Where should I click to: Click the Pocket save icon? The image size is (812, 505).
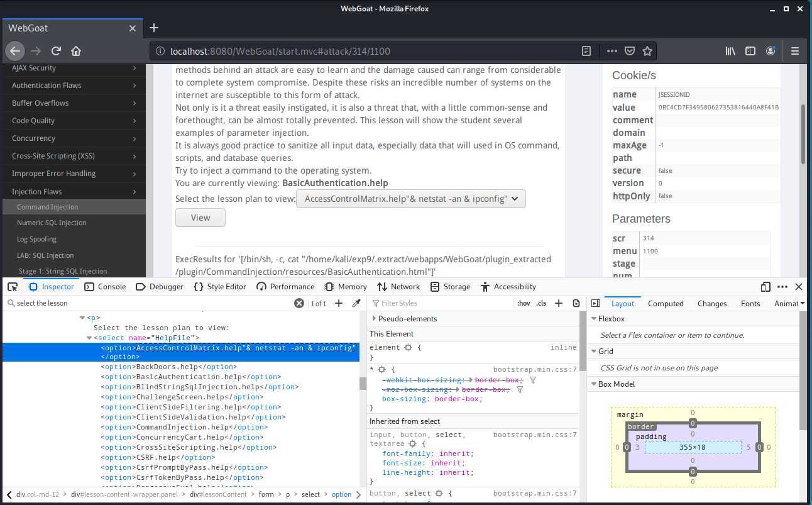629,51
